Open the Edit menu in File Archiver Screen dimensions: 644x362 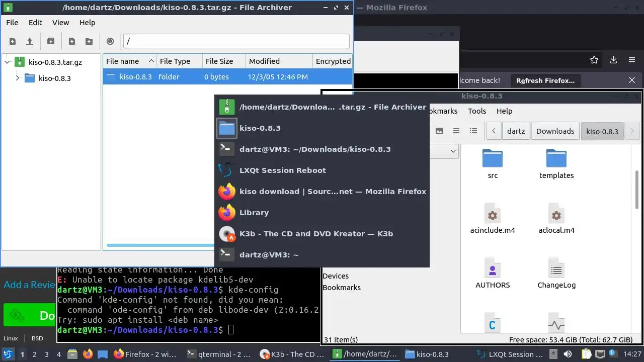[35, 23]
